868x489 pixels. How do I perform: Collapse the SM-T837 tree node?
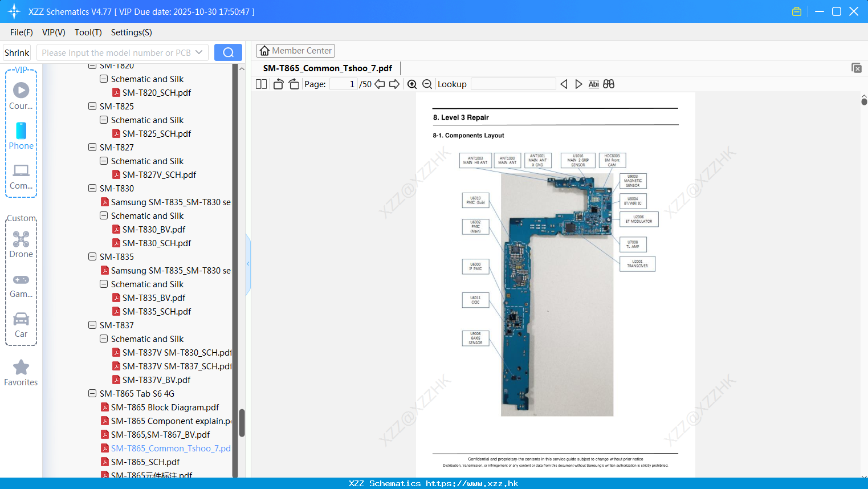pos(92,325)
